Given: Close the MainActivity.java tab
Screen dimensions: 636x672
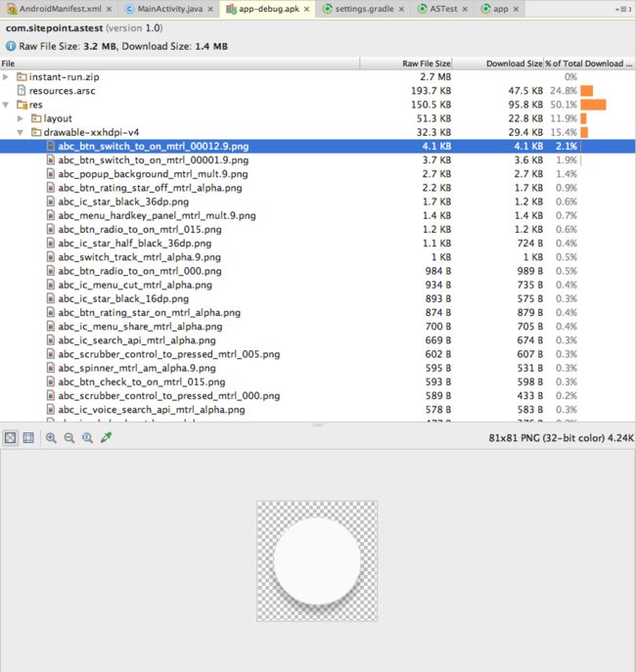Looking at the screenshot, I should pyautogui.click(x=210, y=9).
